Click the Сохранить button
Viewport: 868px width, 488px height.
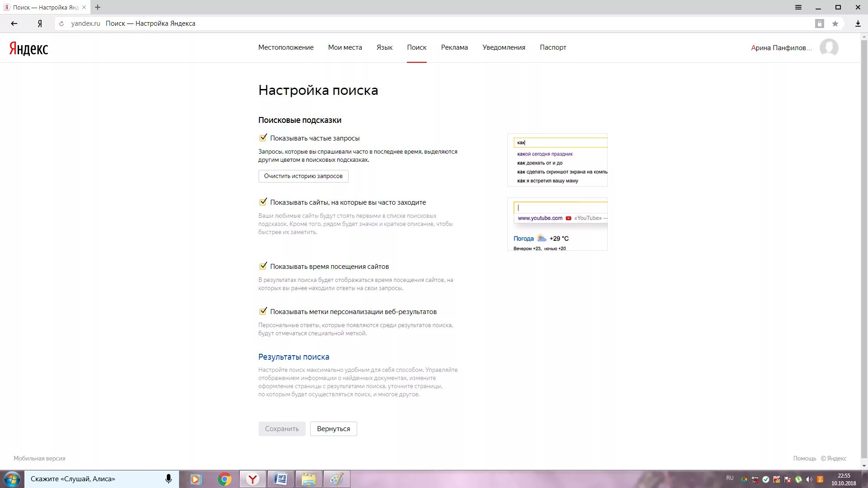coord(282,429)
